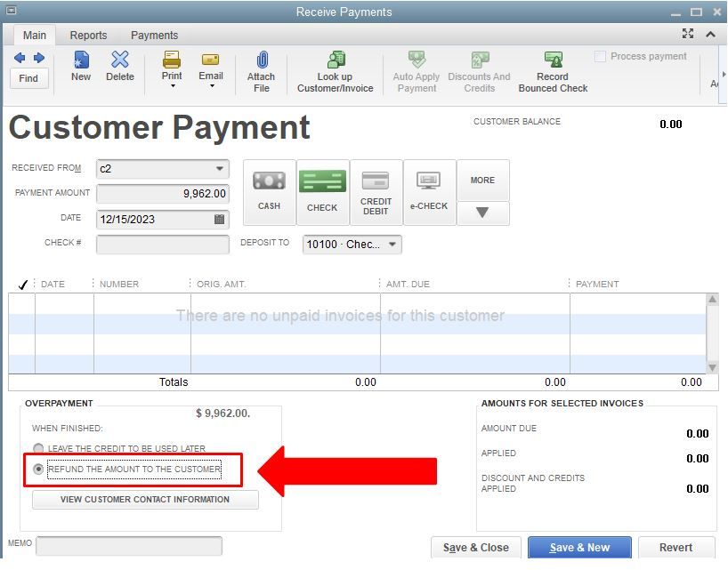728x570 pixels.
Task: Toggle full-screen expand icon
Action: (x=688, y=34)
